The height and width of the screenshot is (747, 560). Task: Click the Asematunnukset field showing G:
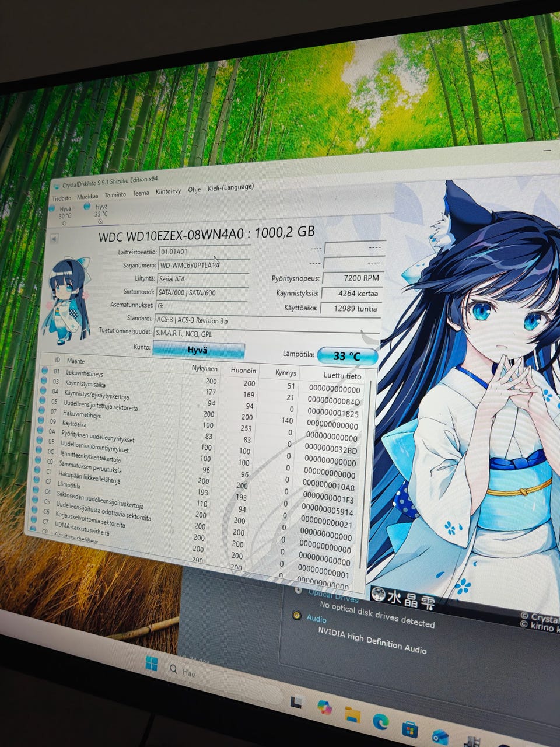coord(202,306)
